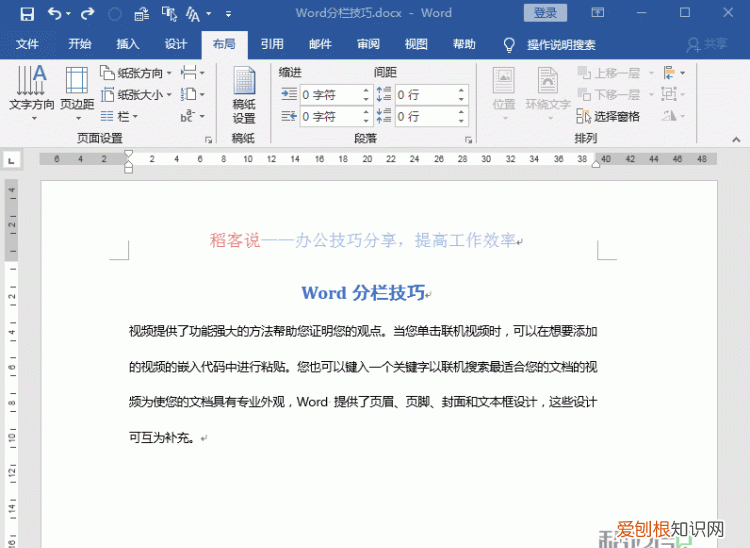
Task: Open the breaks (分隔符) icon dropdown
Action: tap(193, 73)
